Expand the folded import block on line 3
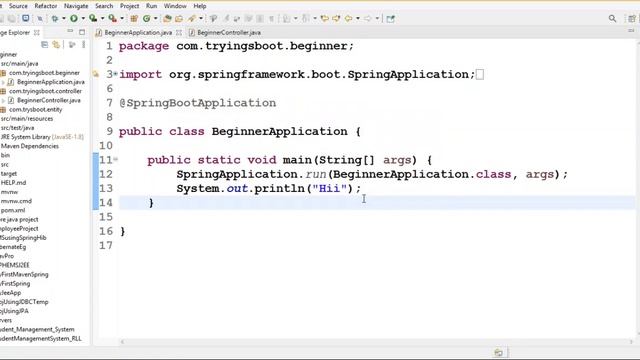Screen dimensions: 640x360 click(116, 74)
